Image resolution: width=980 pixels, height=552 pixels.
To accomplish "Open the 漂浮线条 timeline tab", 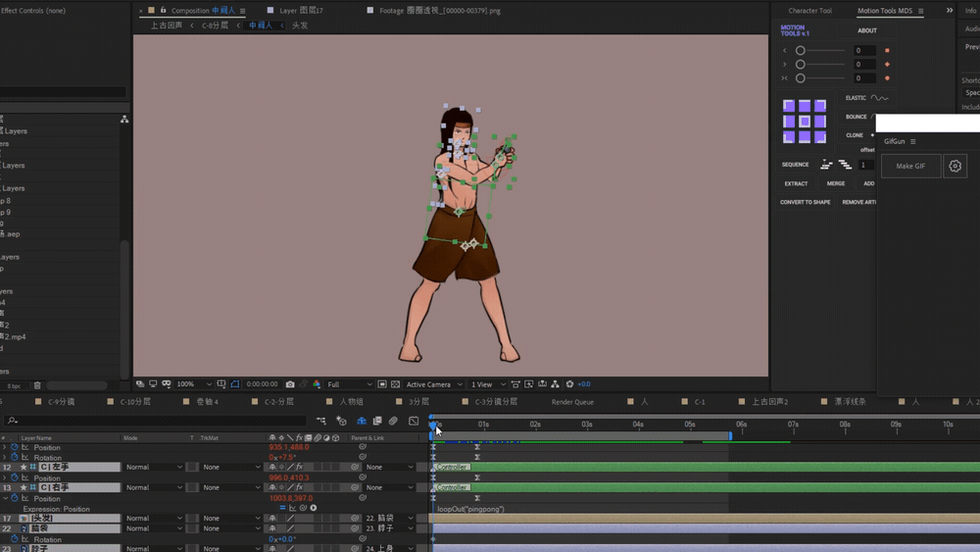I will [850, 402].
